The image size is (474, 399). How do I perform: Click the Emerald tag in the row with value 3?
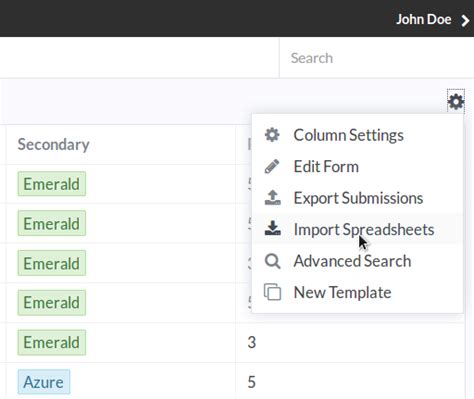52,342
